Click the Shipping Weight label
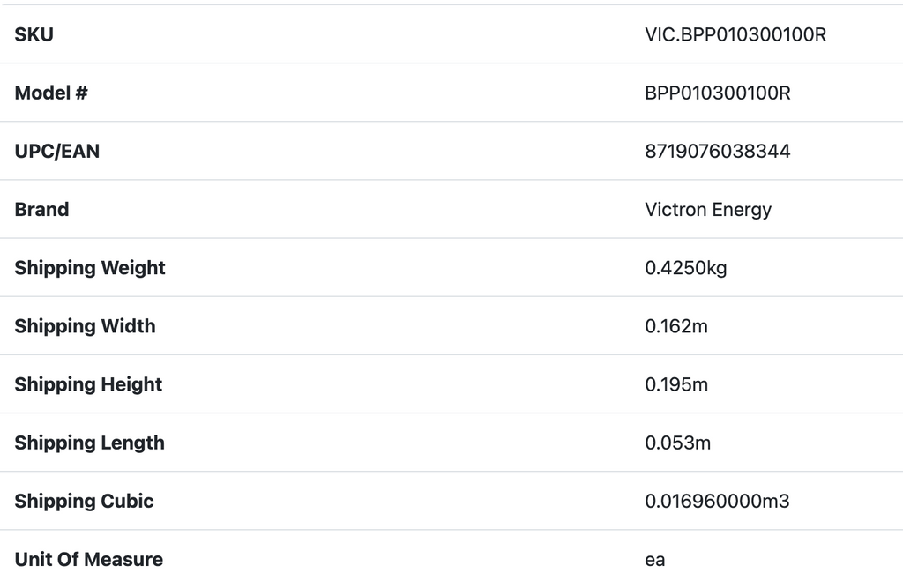903x588 pixels. tap(90, 267)
